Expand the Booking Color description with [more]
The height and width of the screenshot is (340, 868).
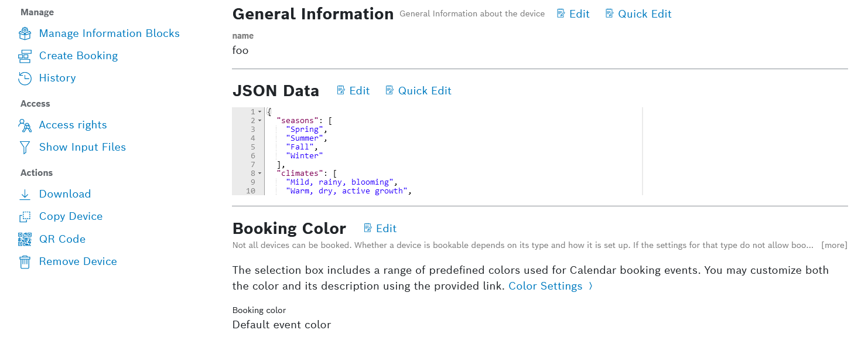point(834,245)
